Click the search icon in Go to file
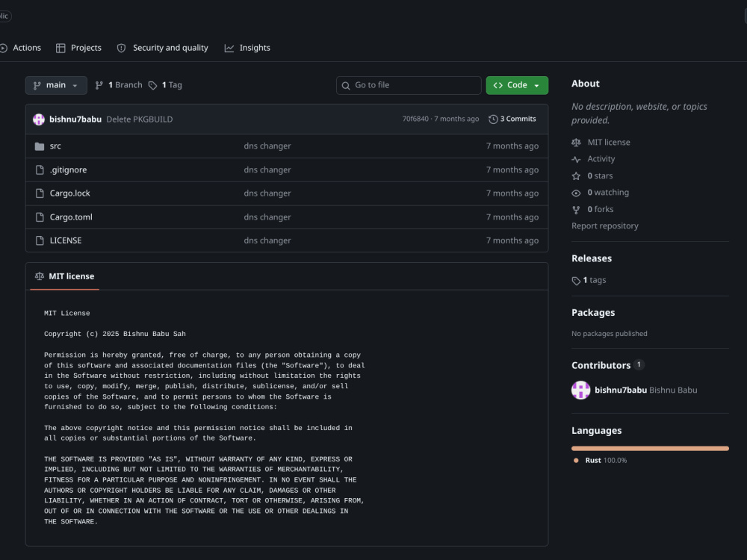The image size is (747, 560). 346,86
